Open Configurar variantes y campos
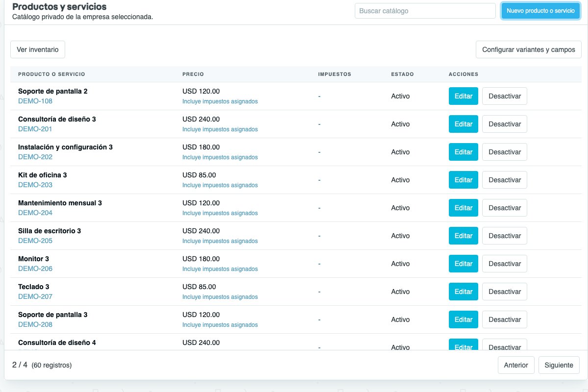Viewport: 588px width, 392px height. point(529,49)
